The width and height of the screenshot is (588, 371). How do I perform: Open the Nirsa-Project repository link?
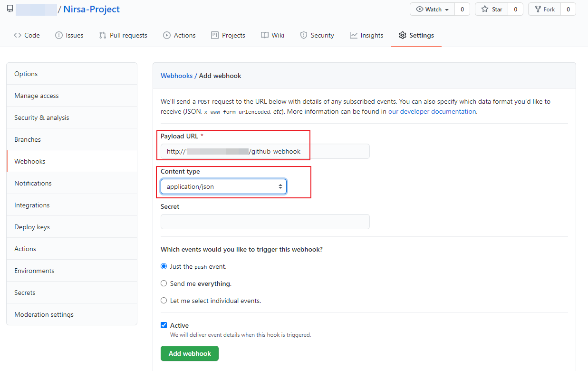click(x=92, y=9)
